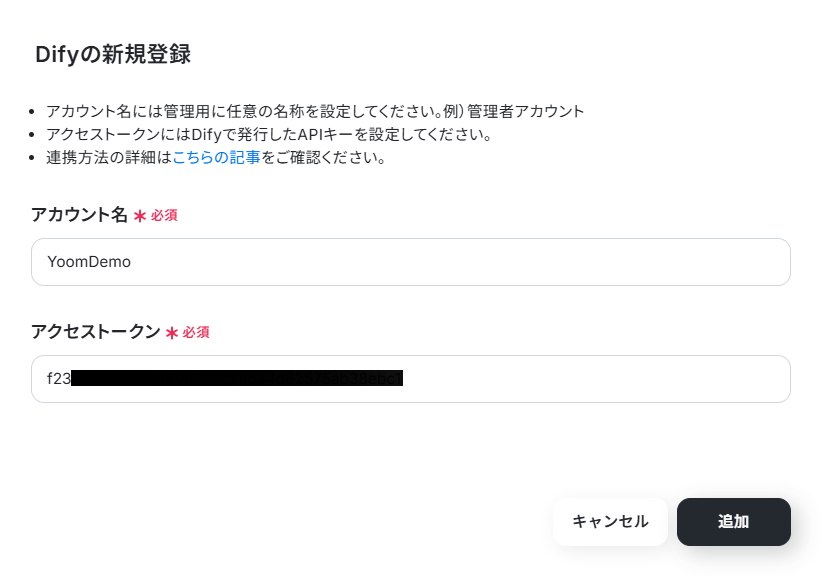Click the bullet mentioning Dify APIキー

point(268,134)
